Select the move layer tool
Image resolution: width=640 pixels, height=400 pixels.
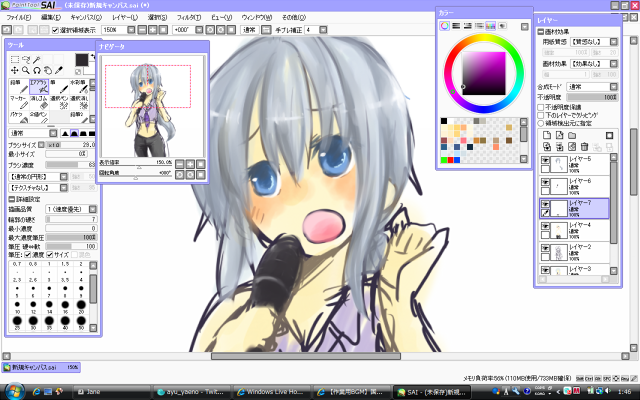click(15, 70)
